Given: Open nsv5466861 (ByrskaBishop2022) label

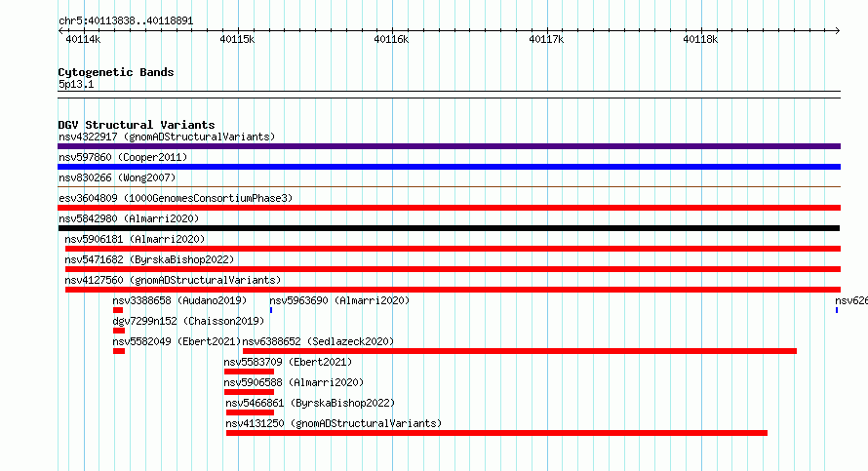Looking at the screenshot, I should [x=310, y=403].
